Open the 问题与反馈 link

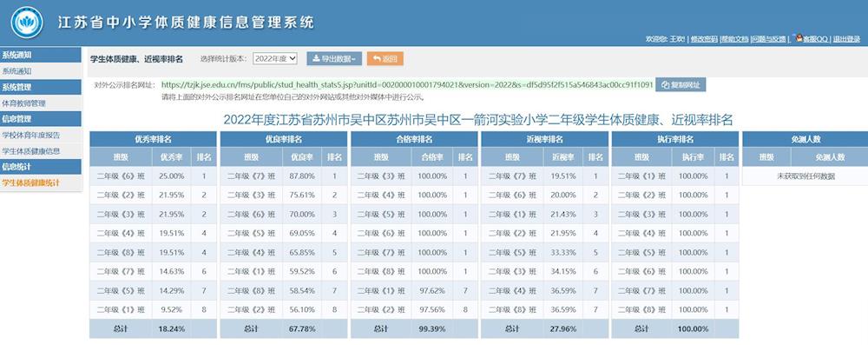(x=769, y=39)
